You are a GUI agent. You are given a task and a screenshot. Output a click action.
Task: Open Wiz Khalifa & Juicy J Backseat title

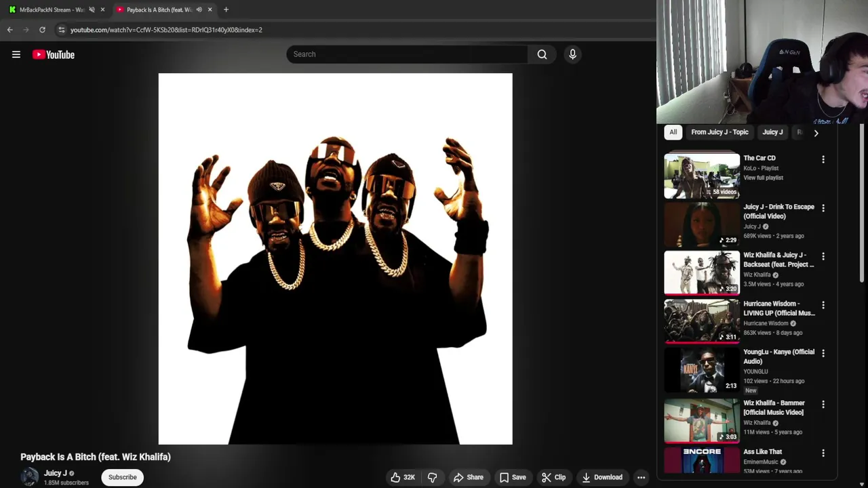778,260
